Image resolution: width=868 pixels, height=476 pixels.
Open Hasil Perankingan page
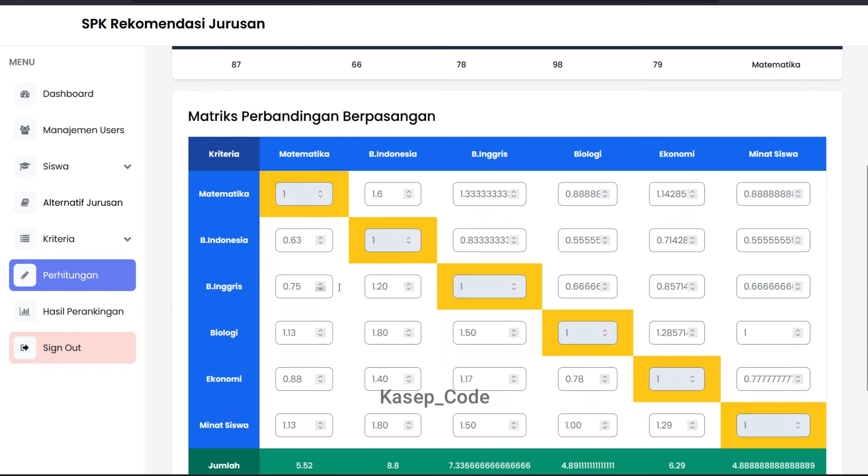[x=72, y=311]
